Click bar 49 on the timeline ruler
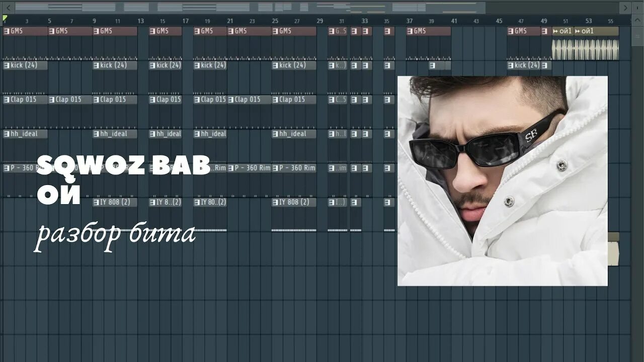This screenshot has height=362, width=644. point(544,21)
